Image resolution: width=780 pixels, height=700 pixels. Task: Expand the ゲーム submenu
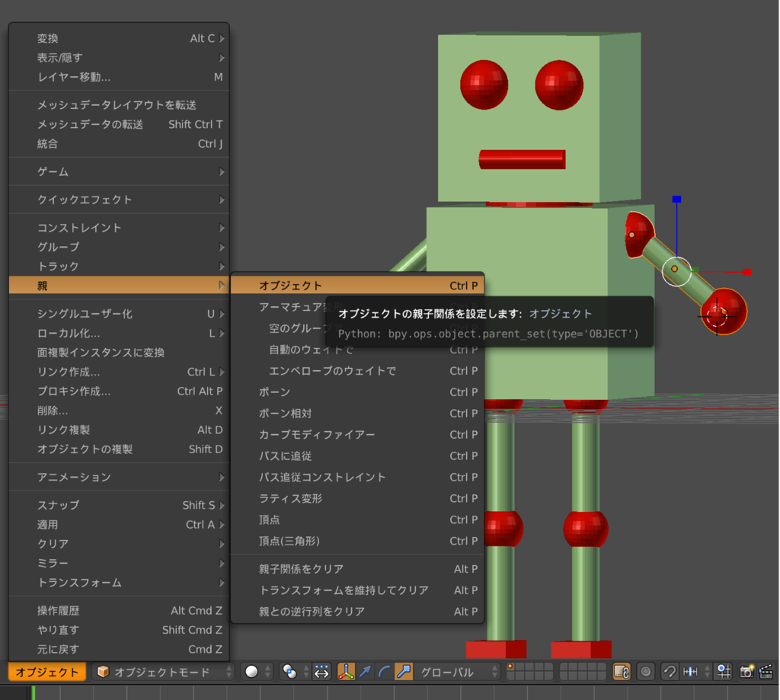(119, 171)
